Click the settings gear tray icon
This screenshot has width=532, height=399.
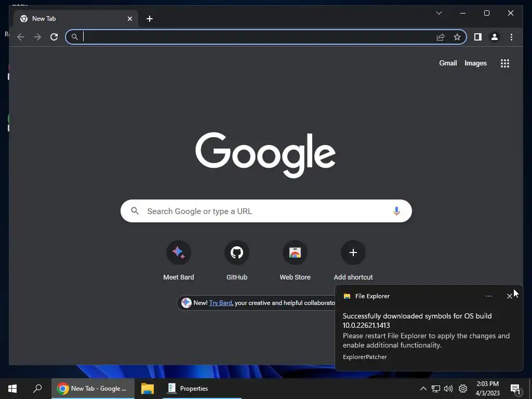click(463, 389)
